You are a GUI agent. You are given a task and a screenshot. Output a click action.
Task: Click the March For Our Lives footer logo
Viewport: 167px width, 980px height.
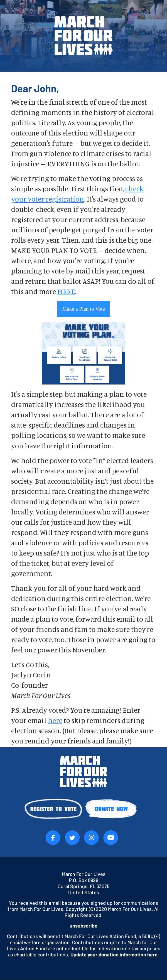pyautogui.click(x=83, y=771)
